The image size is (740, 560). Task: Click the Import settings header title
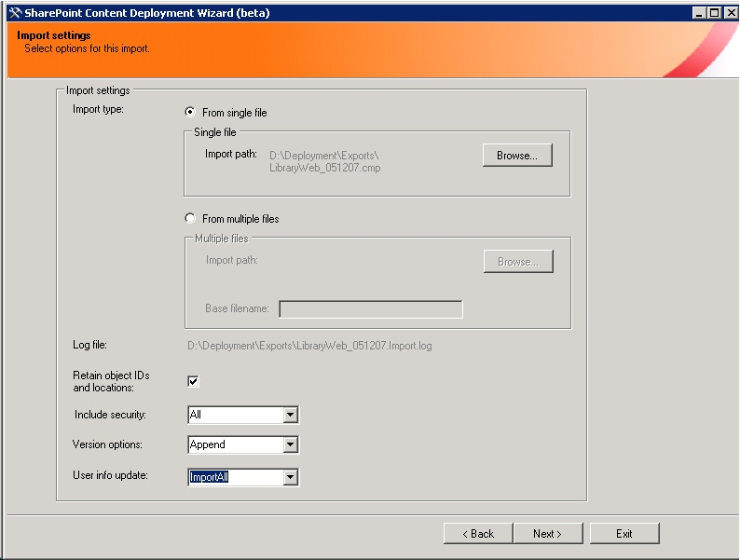pyautogui.click(x=54, y=35)
